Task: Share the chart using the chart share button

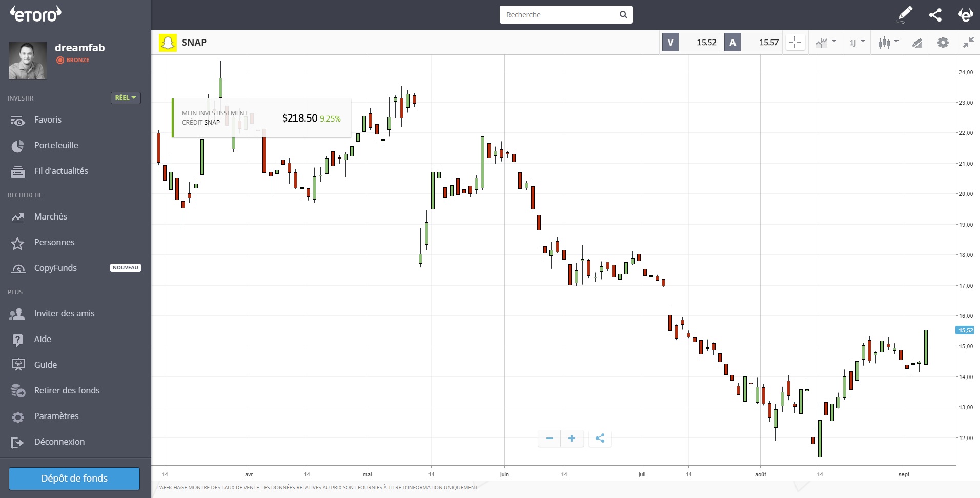Action: click(x=600, y=439)
